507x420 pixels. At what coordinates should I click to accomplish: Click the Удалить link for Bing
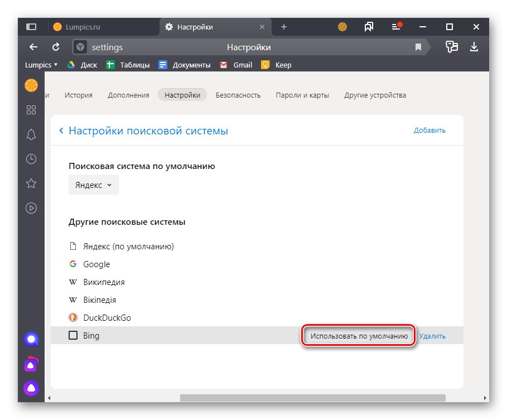coord(432,336)
